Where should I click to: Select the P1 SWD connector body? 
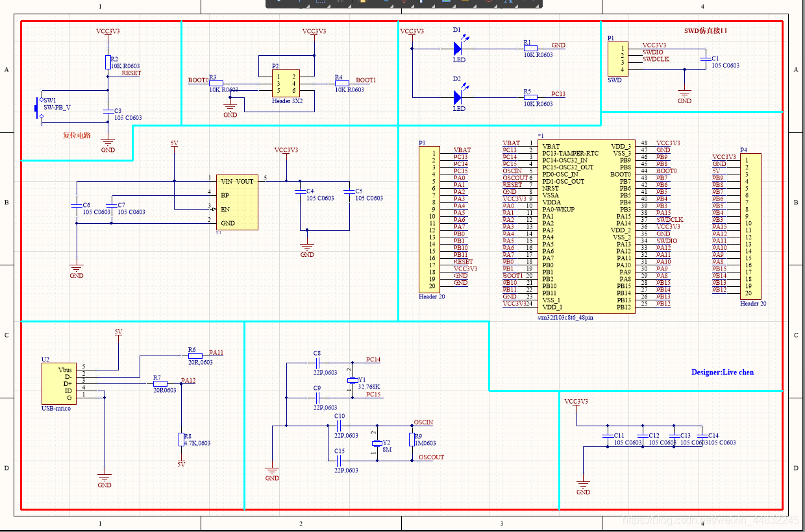tap(617, 59)
